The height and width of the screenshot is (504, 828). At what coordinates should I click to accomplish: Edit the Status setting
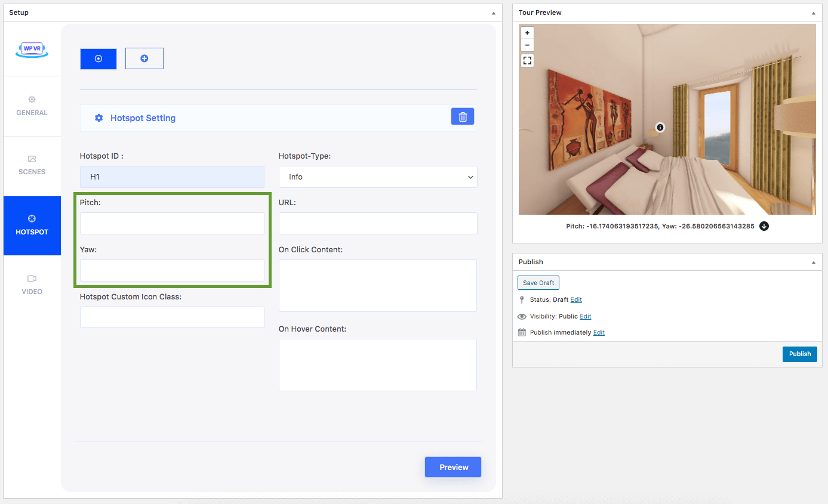pos(576,300)
